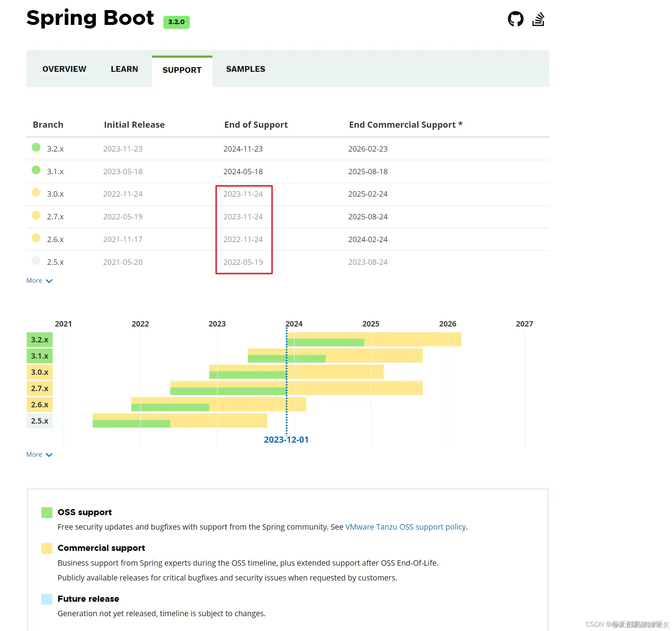Click the 2.7.x timeline label
Viewport: 672px width, 631px height.
(40, 388)
